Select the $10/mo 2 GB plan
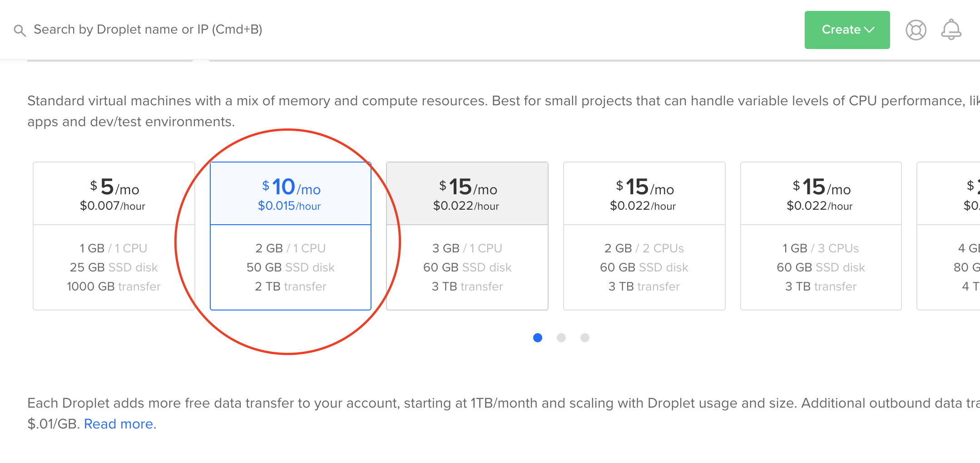The height and width of the screenshot is (463, 980). coord(291,236)
